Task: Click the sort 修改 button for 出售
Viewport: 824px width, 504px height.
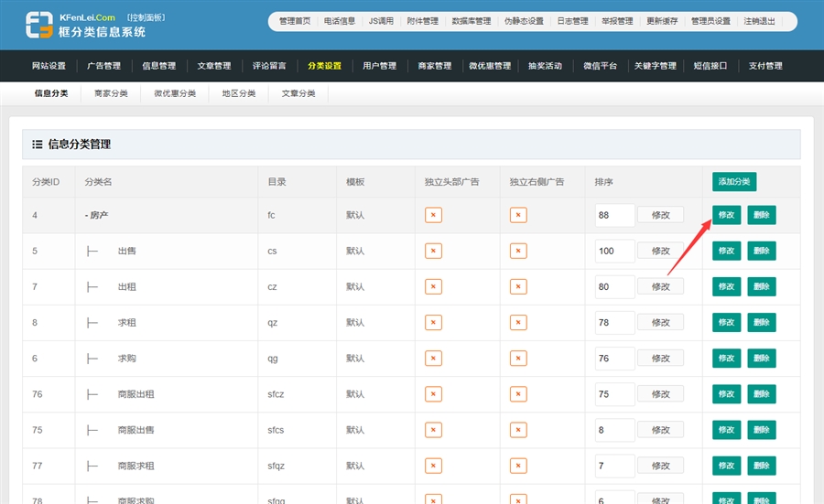Action: point(660,251)
